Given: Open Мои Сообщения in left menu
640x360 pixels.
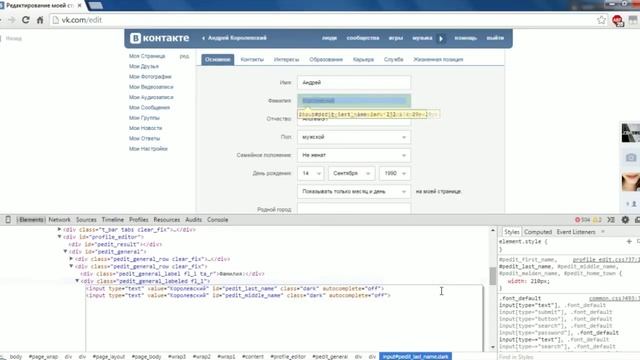Looking at the screenshot, I should click(x=149, y=107).
